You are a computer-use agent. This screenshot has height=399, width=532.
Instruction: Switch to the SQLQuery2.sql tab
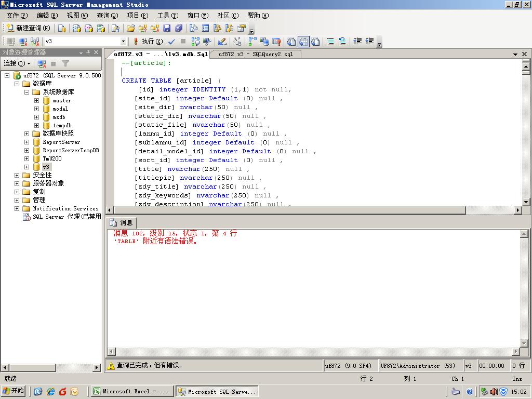256,54
